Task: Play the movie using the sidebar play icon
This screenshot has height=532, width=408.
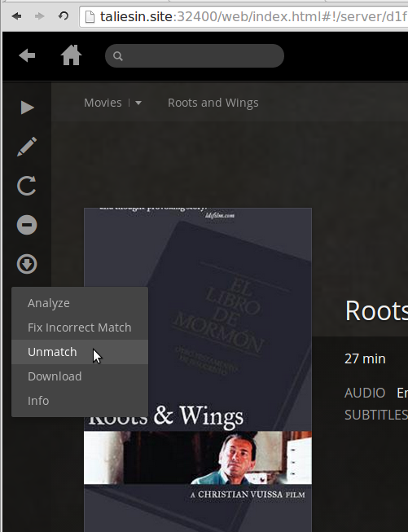Action: click(x=27, y=108)
